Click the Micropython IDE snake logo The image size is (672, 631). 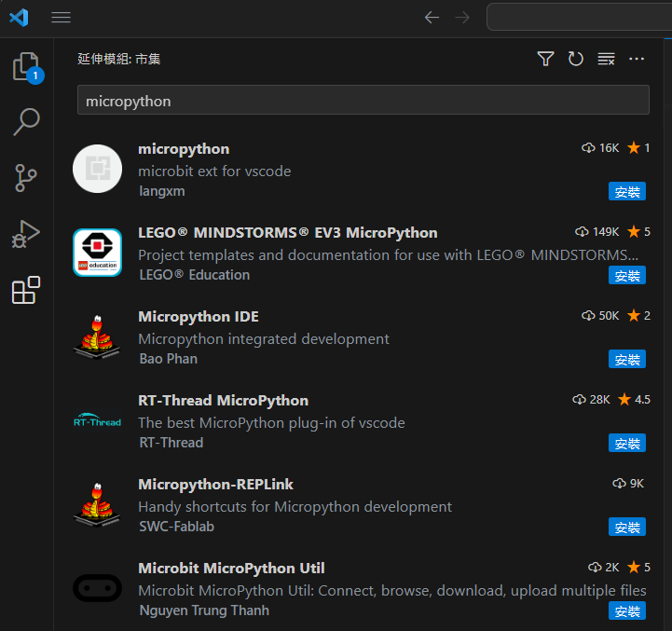click(x=97, y=336)
